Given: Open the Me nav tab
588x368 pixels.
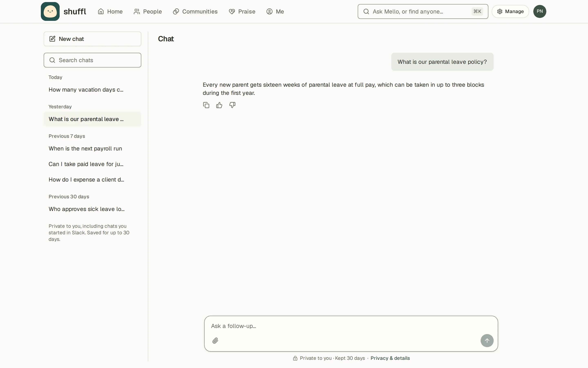Looking at the screenshot, I should point(275,11).
